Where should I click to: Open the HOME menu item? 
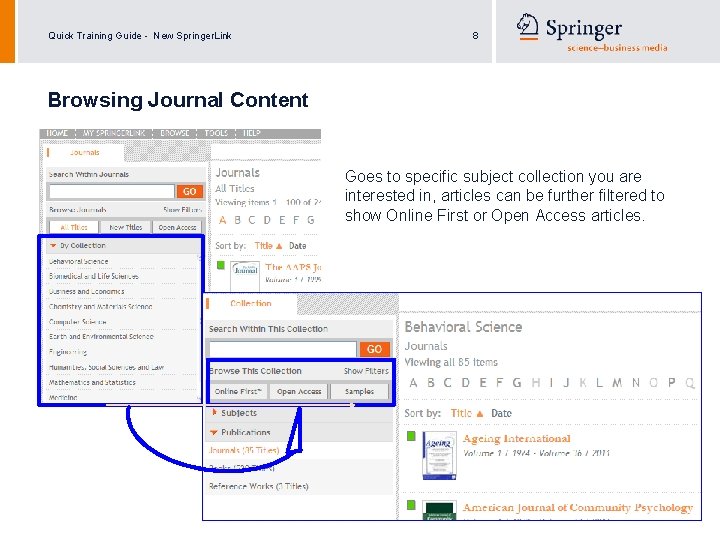(x=57, y=133)
